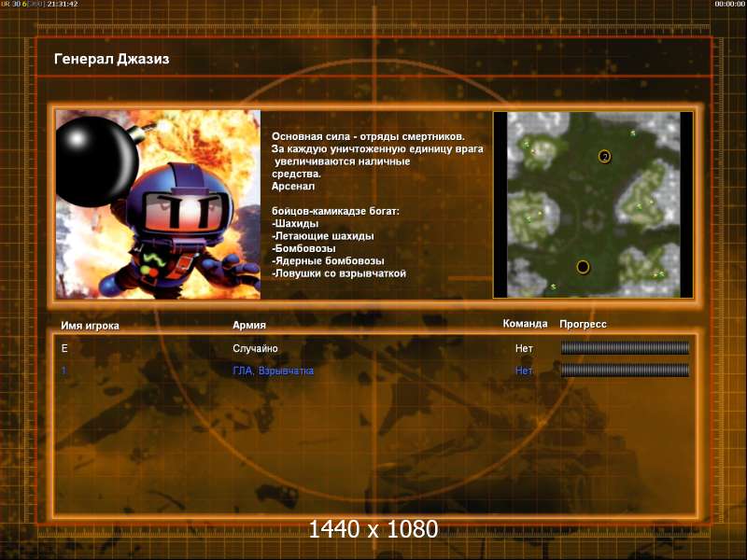Click the text line '-Ядерные бомбовозы'
The height and width of the screenshot is (560, 747).
click(x=328, y=261)
